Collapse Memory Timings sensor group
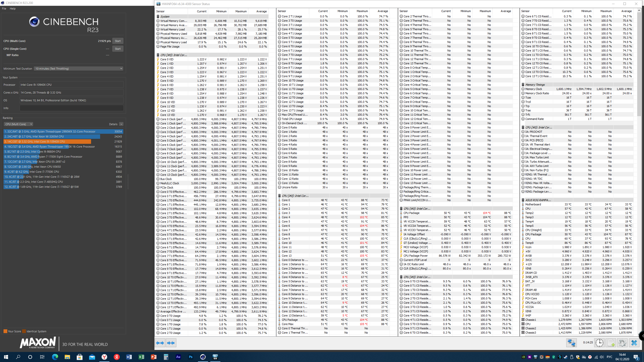Viewport: 644px width, 362px height. point(577,85)
